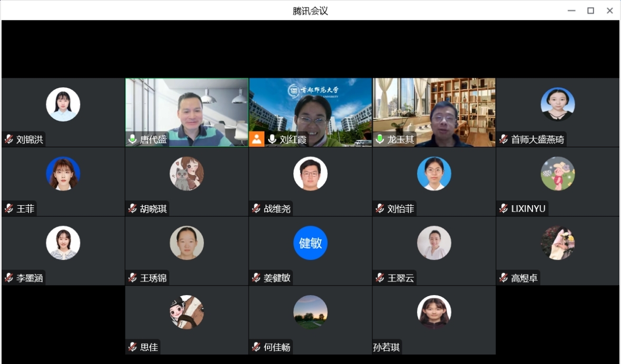This screenshot has width=621, height=364.
Task: Click the 孙若琪 name label
Action: pos(387,347)
